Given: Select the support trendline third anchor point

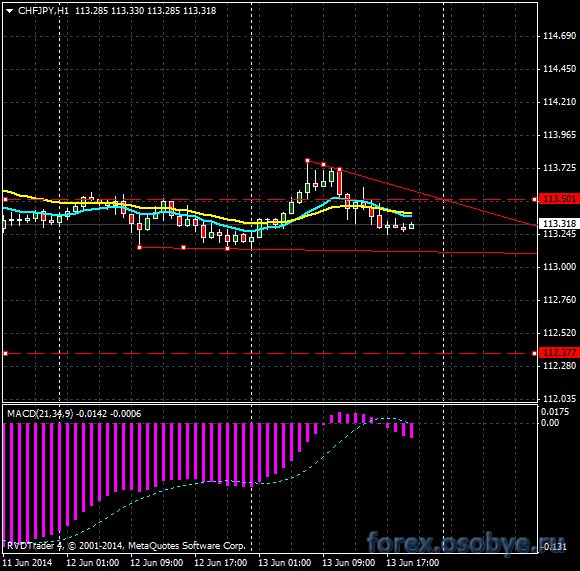Looking at the screenshot, I should click(x=227, y=249).
